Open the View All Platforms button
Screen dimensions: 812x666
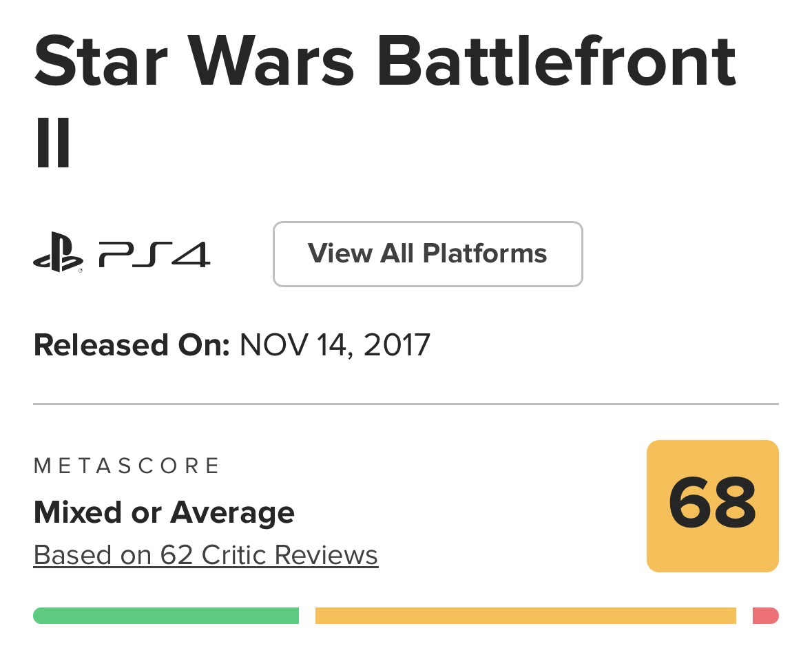point(428,253)
